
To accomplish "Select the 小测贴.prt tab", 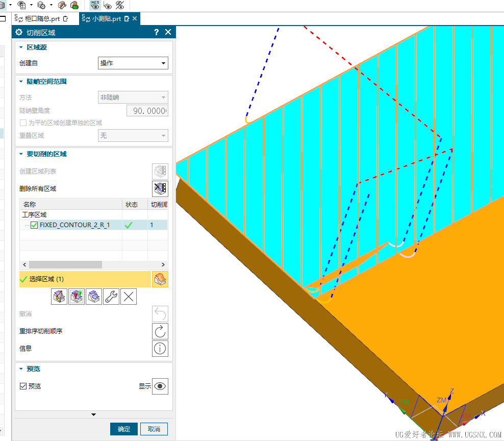I will (x=106, y=19).
